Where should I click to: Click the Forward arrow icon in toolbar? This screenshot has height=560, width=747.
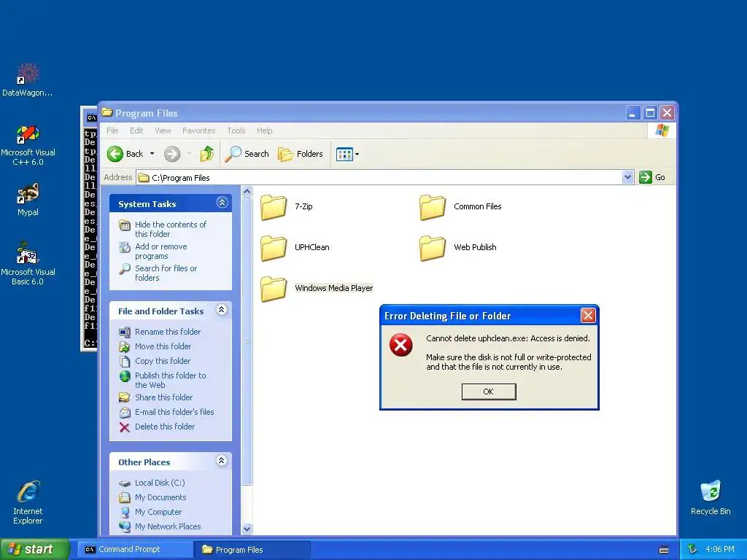tap(172, 154)
